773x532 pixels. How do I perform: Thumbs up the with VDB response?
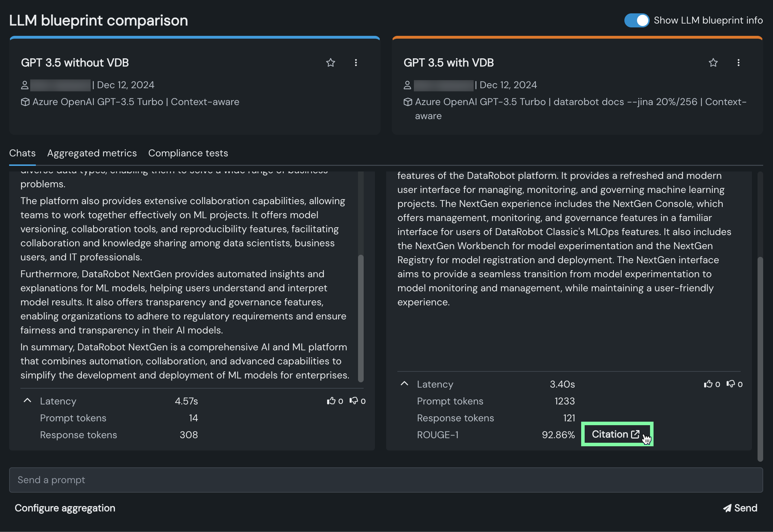[708, 384]
